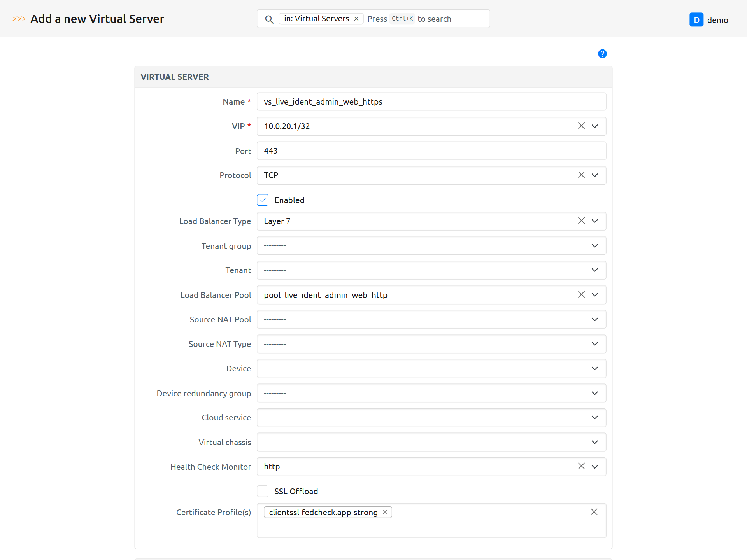Open the demo user menu
The image size is (747, 560).
click(x=709, y=20)
